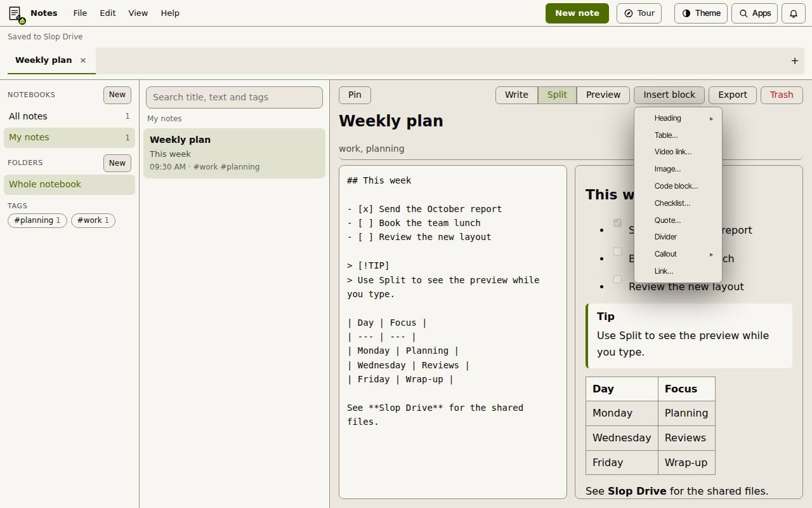Screen dimensions: 812x508
Task: Click the Notes app logo icon
Action: coord(16,13)
